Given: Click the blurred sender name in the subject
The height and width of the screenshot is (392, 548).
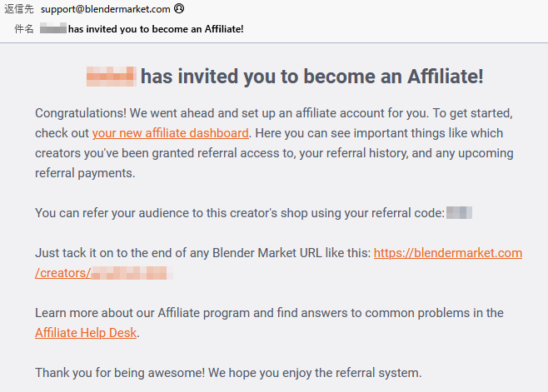Looking at the screenshot, I should point(52,28).
